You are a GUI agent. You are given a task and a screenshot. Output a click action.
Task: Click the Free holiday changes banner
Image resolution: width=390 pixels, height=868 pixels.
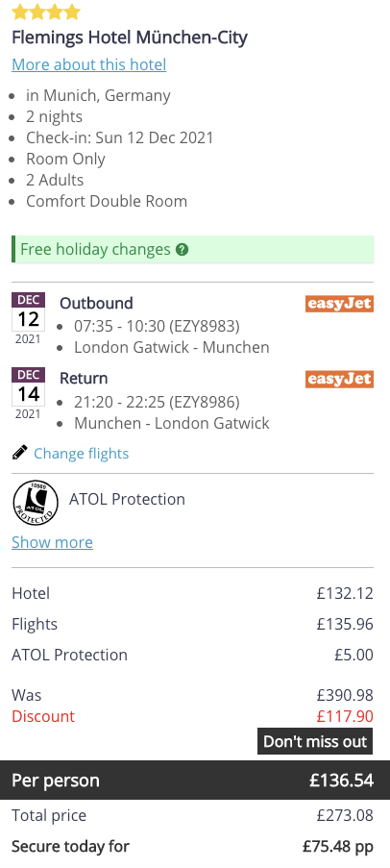(192, 249)
